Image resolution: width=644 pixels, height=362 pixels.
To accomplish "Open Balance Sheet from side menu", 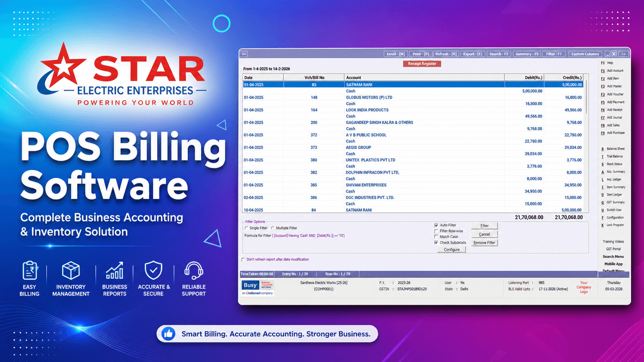I will [612, 149].
